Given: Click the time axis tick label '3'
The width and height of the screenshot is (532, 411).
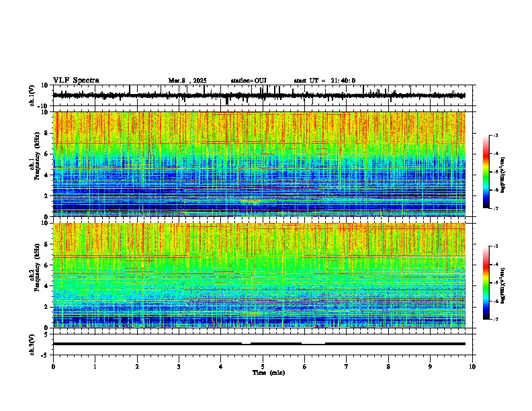Looking at the screenshot, I should pyautogui.click(x=179, y=367).
